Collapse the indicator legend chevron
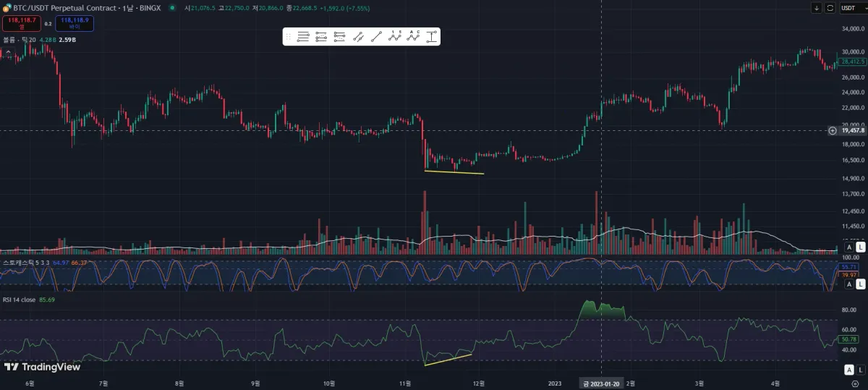868x390 pixels. point(8,51)
